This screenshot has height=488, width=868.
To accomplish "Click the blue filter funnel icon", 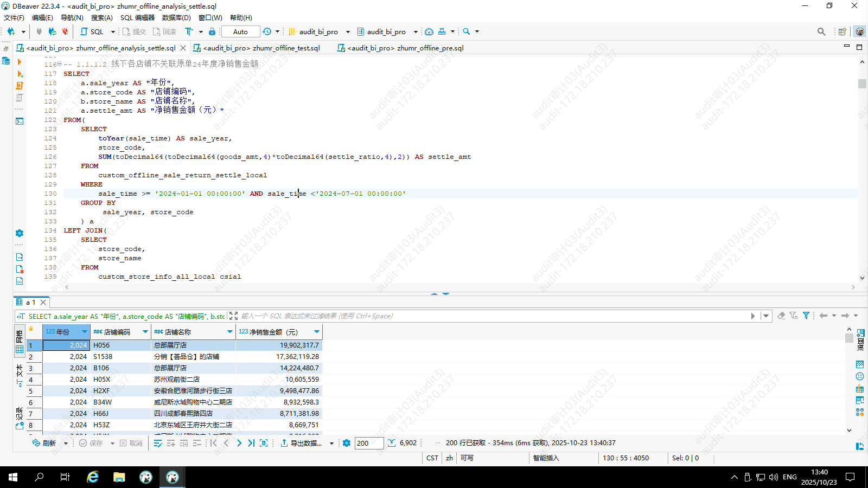I will [x=806, y=316].
